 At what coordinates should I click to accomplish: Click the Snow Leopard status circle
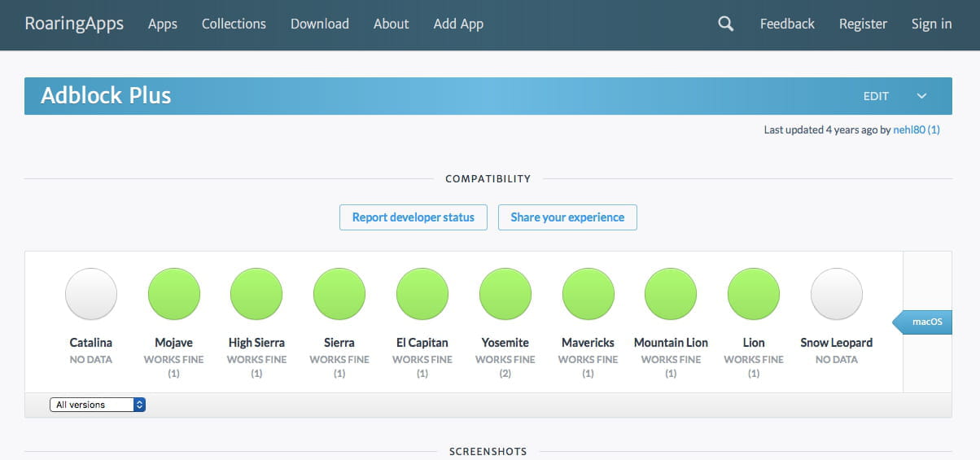tap(837, 294)
